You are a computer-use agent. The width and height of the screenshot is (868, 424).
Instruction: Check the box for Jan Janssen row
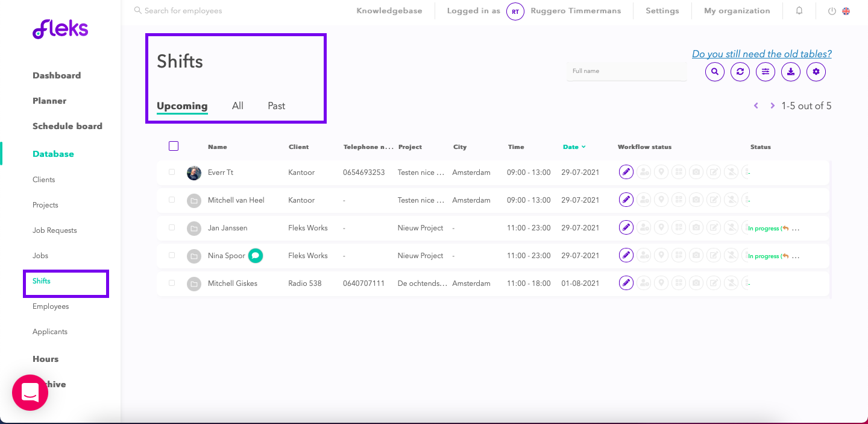click(172, 227)
